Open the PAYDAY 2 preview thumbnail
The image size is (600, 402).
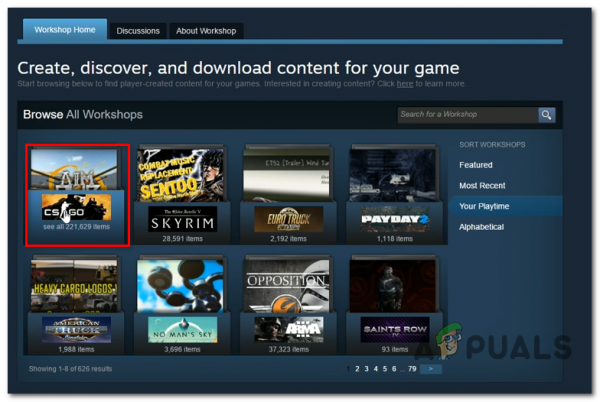click(x=393, y=175)
